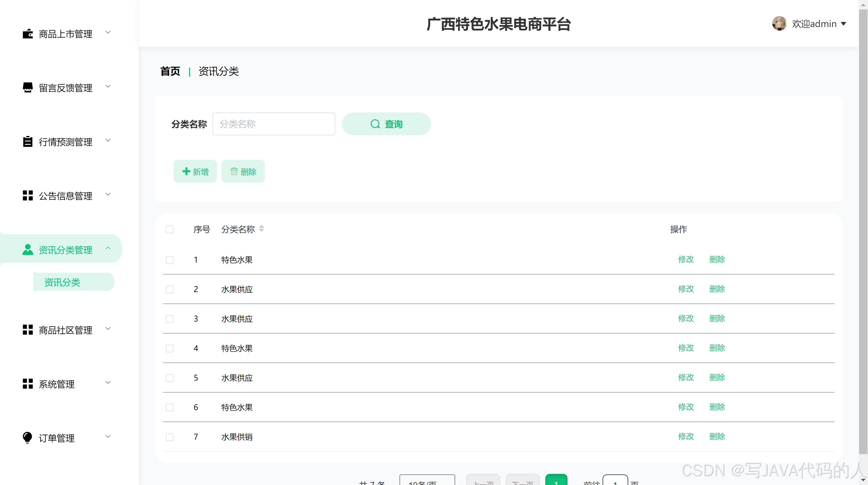
Task: Expand the 商品社区管理 menu chevron
Action: (108, 329)
